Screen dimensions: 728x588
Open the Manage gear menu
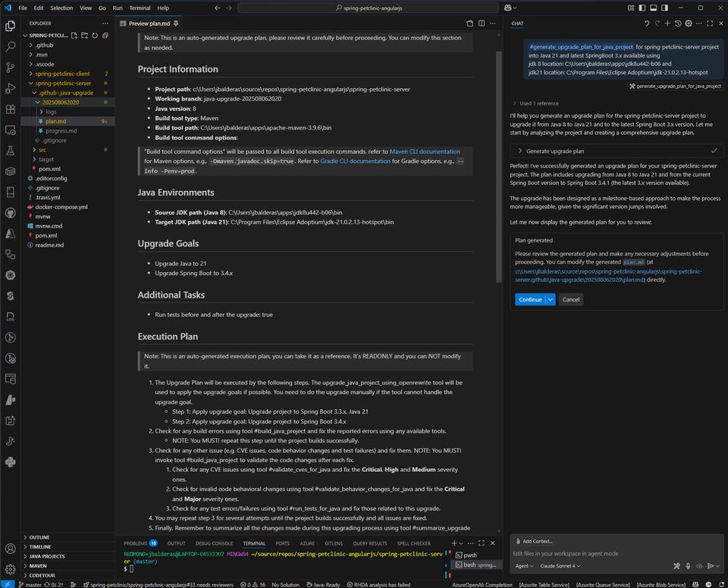tap(10, 569)
